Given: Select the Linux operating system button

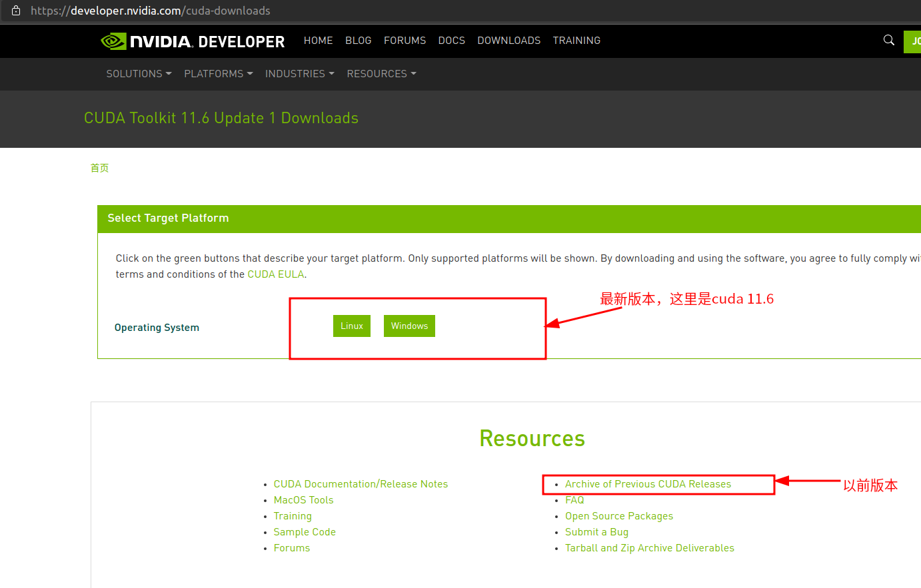Looking at the screenshot, I should coord(352,326).
